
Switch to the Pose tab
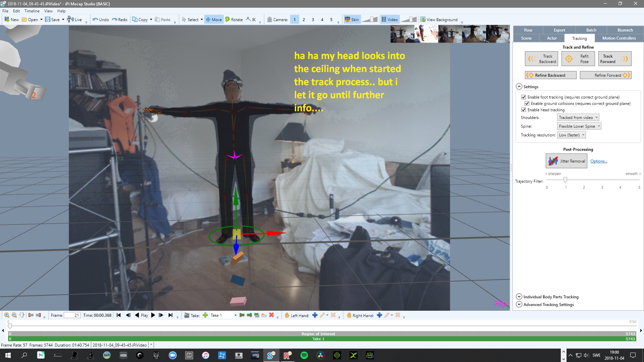[x=528, y=30]
